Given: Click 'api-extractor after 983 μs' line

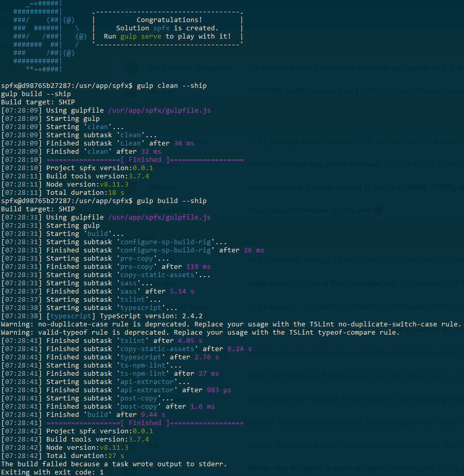Looking at the screenshot, I should pos(116,390).
